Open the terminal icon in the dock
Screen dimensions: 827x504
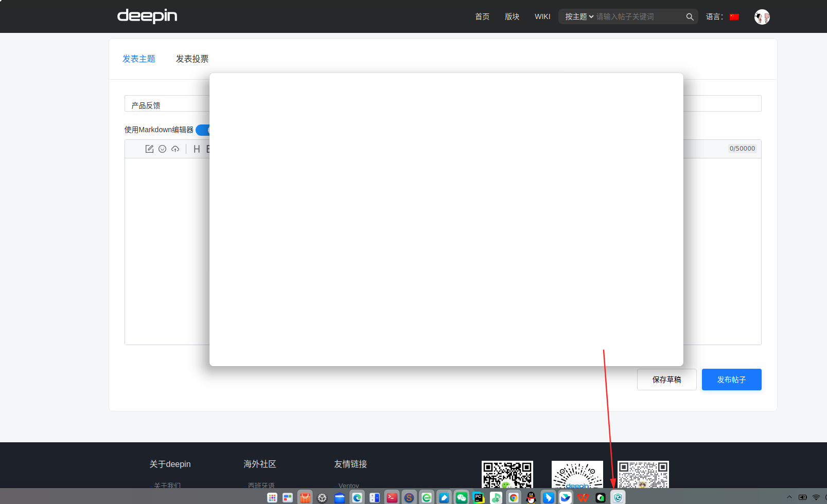coord(392,497)
